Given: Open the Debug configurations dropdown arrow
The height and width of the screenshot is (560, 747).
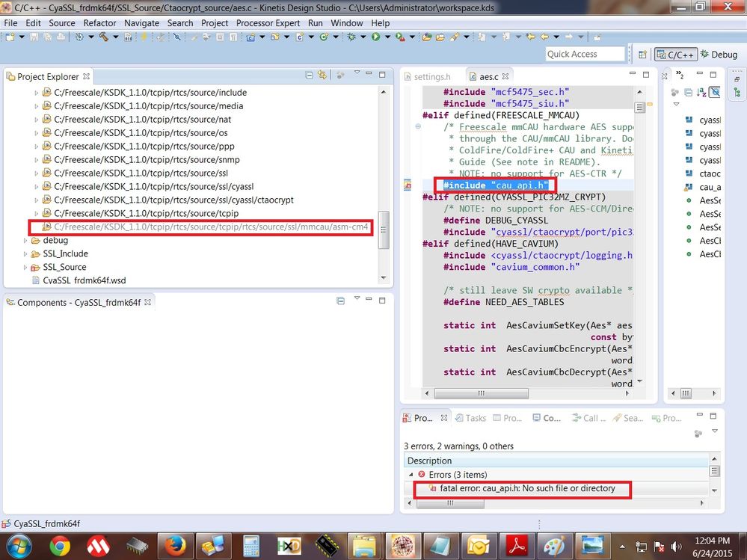Looking at the screenshot, I should (x=363, y=37).
